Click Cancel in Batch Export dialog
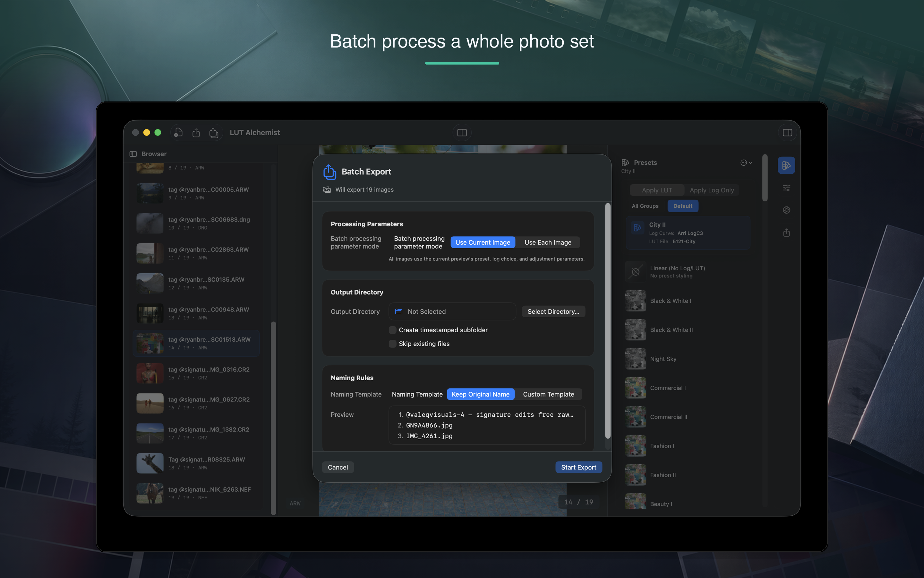Screen dimensions: 924x578 coord(338,467)
